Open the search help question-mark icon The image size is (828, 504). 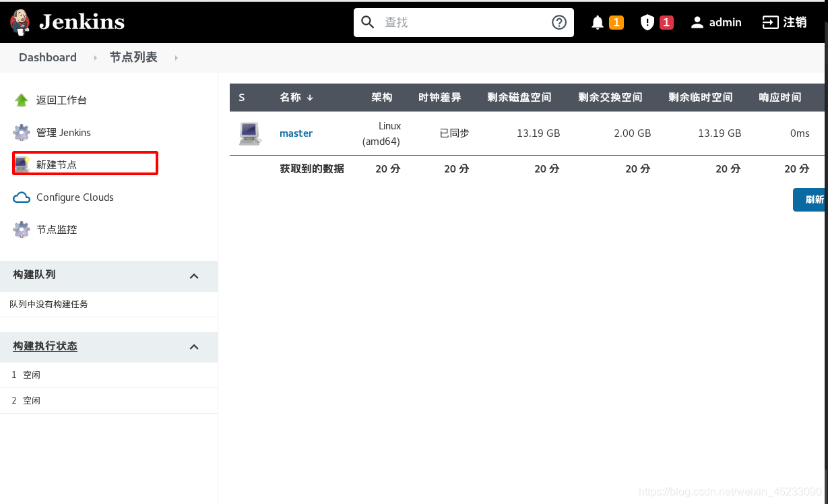click(x=559, y=22)
